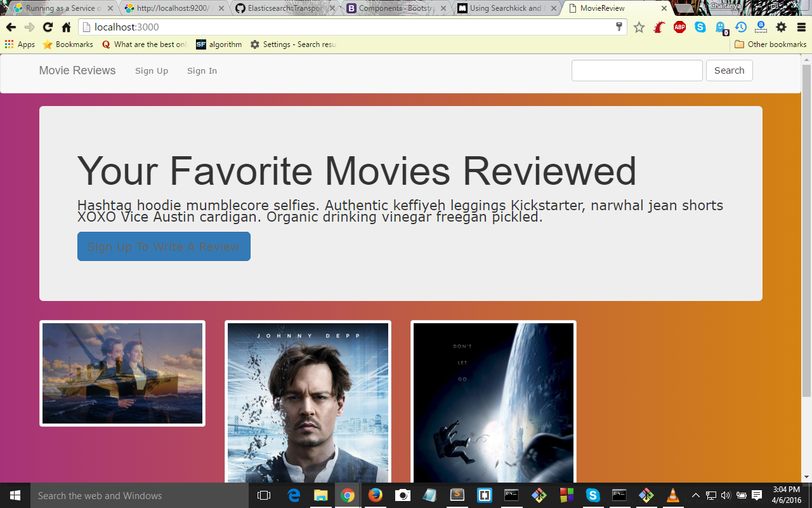The image size is (812, 508).
Task: Launch Microsoft Edge from taskbar
Action: 294,495
